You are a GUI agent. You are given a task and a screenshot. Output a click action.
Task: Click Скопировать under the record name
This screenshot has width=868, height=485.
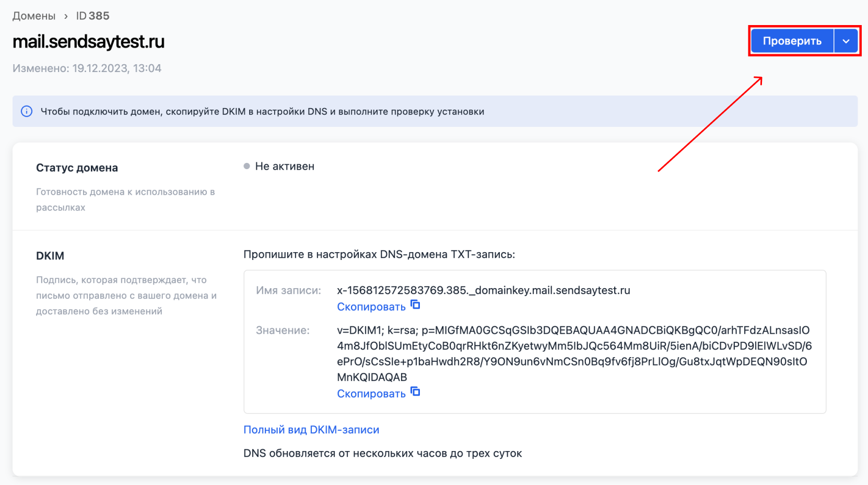371,306
